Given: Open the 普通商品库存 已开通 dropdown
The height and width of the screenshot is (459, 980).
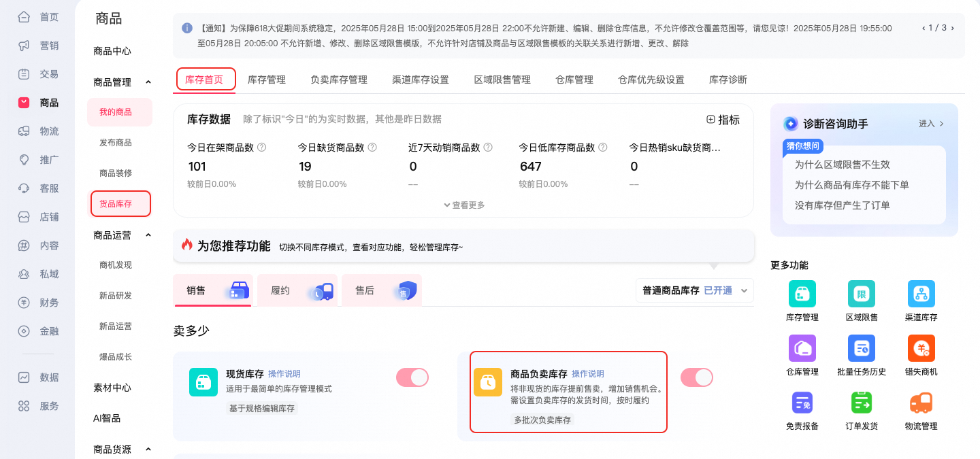Looking at the screenshot, I should [695, 290].
